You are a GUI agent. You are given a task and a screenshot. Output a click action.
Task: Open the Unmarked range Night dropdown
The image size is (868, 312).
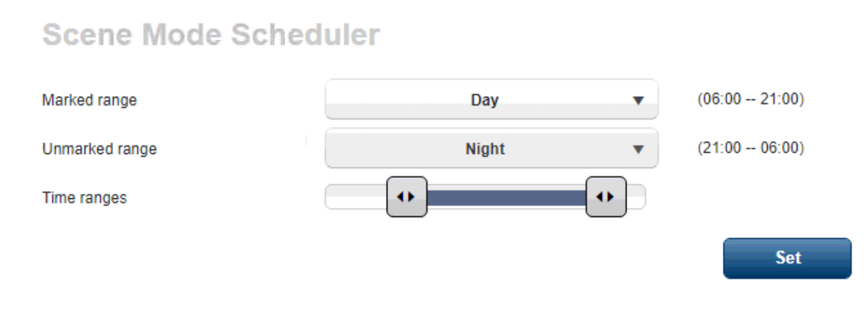(484, 149)
